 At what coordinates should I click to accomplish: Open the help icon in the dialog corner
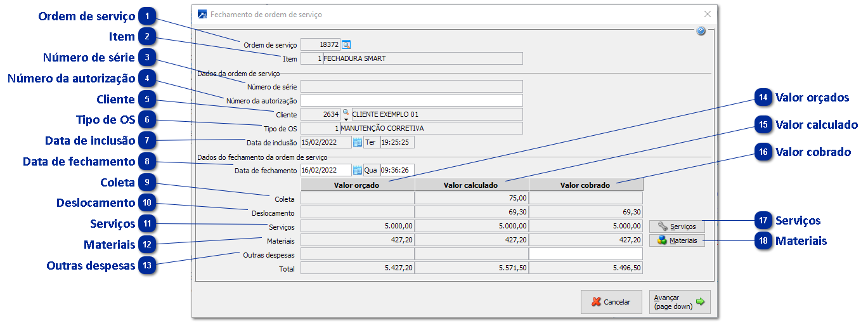pos(701,30)
